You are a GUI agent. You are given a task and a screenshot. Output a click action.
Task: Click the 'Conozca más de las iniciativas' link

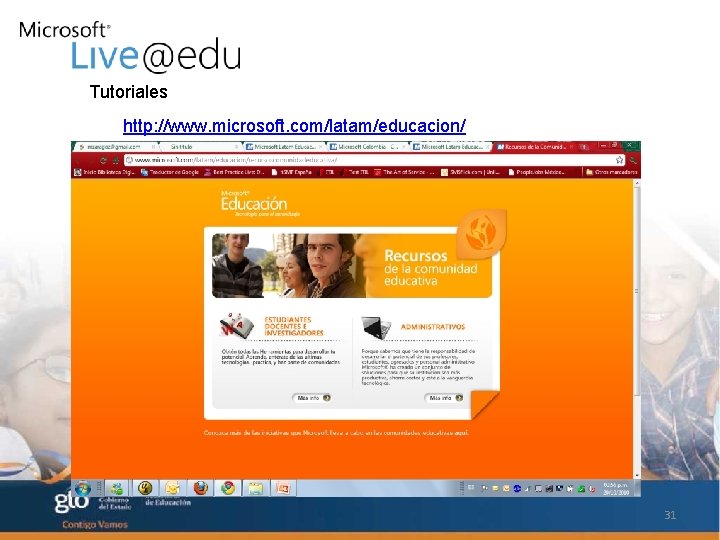pyautogui.click(x=336, y=433)
